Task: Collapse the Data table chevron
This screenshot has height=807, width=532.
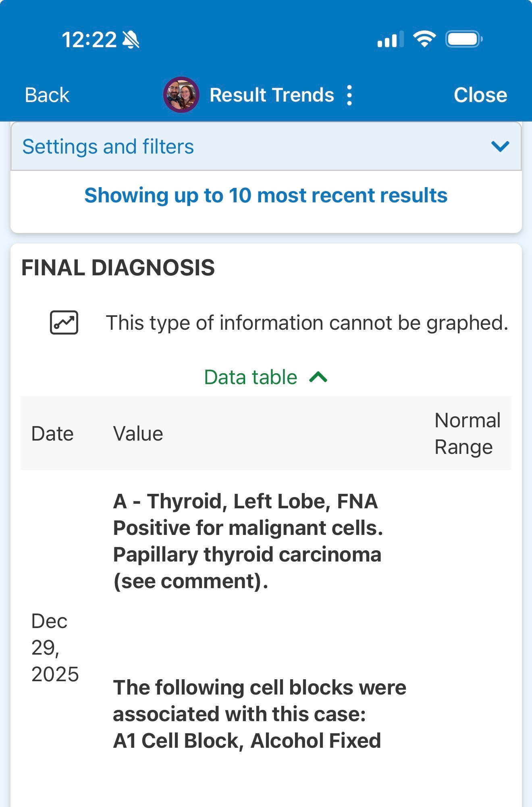Action: pyautogui.click(x=318, y=377)
